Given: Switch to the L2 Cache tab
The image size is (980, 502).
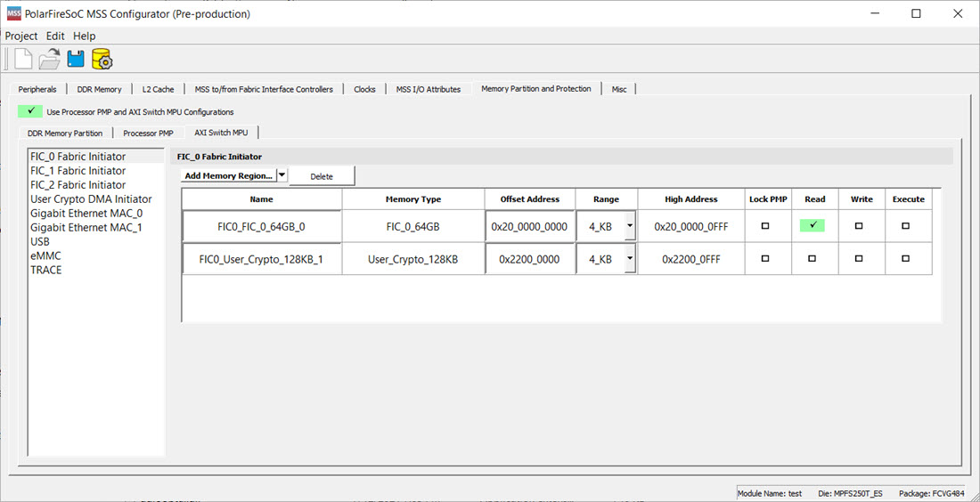Looking at the screenshot, I should point(158,89).
